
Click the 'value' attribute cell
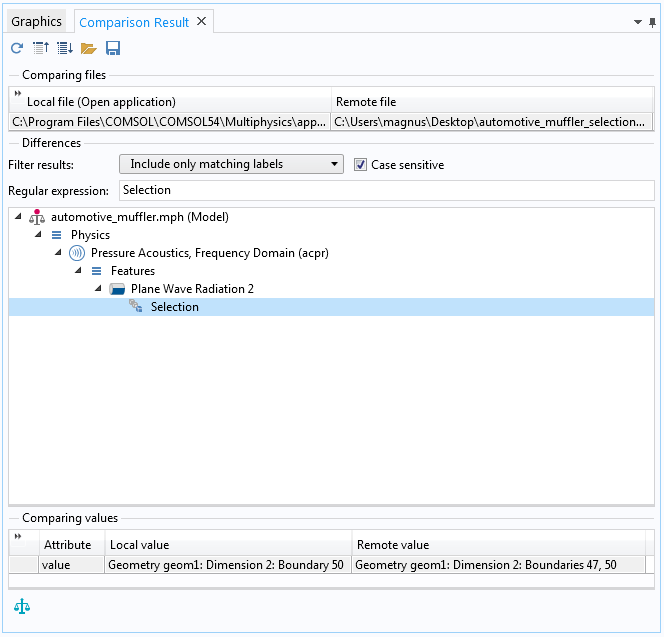[71, 565]
